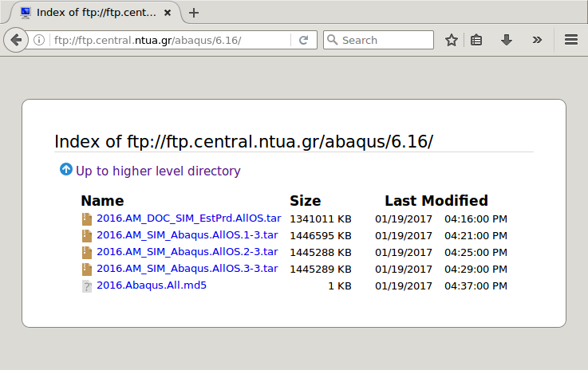The image size is (588, 370).
Task: Click archive icon beside AllOS.2-3.tar
Action: (87, 253)
